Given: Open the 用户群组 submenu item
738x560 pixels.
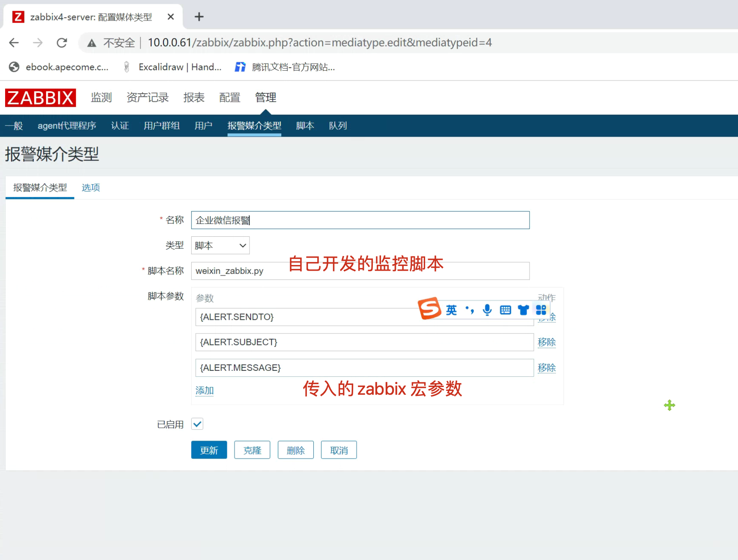Looking at the screenshot, I should click(x=161, y=126).
